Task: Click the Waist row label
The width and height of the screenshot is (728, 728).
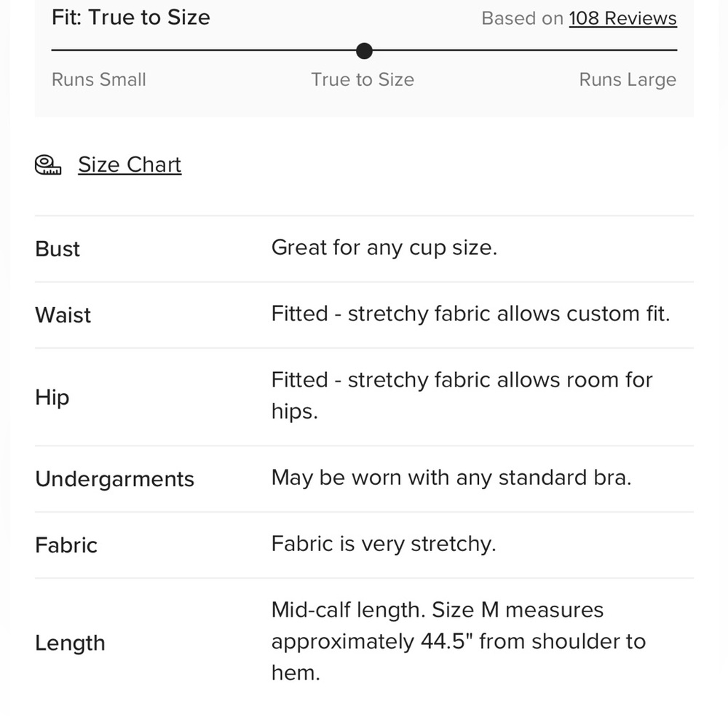Action: (x=63, y=315)
